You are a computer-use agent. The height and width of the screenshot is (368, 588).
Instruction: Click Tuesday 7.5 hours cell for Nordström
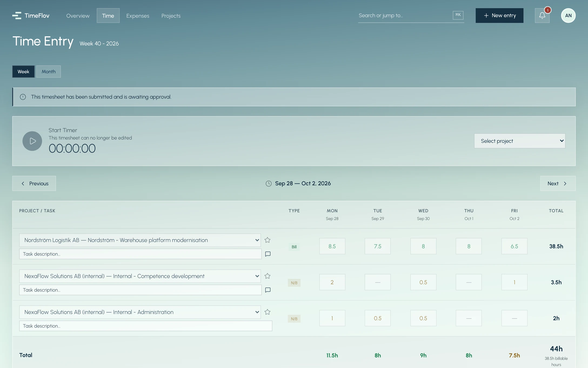378,246
